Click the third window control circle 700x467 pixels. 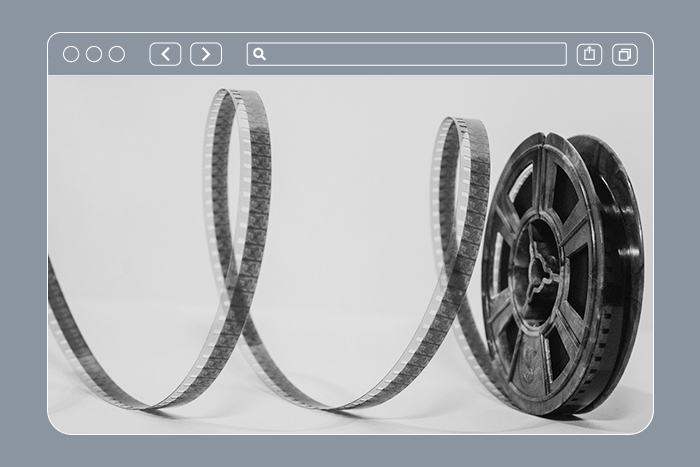tap(117, 54)
